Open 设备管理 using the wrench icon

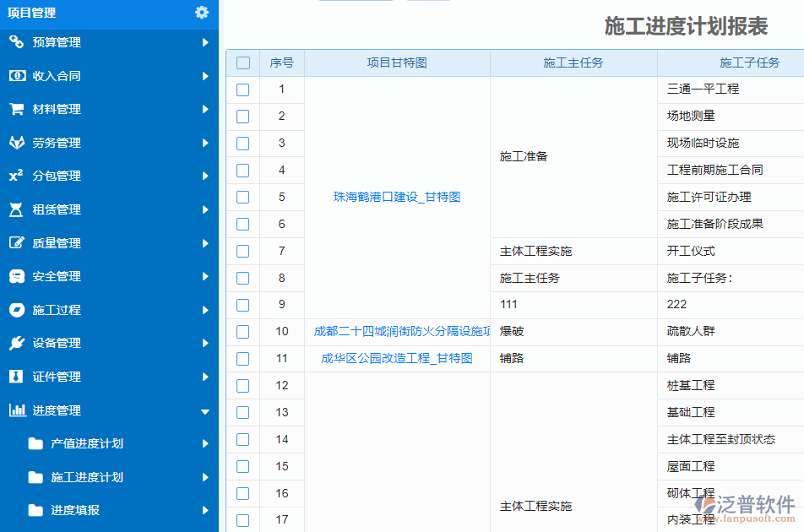(x=19, y=344)
